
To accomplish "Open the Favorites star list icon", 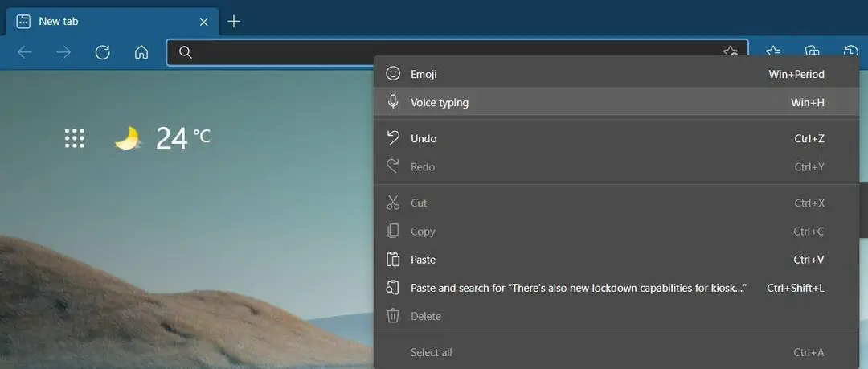I will point(773,51).
